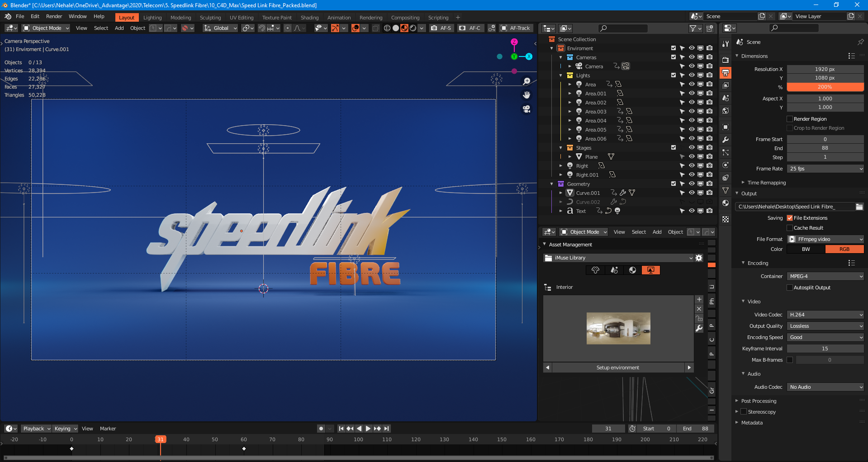Image resolution: width=868 pixels, height=462 pixels.
Task: Click the viewport zoom magnifier icon
Action: (526, 81)
